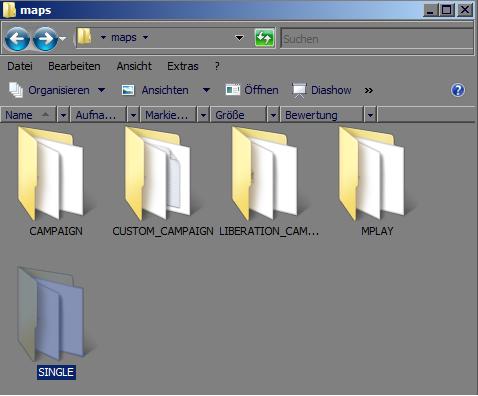Open recent pages arrow beside Forward button
This screenshot has width=478, height=396.
click(x=63, y=39)
